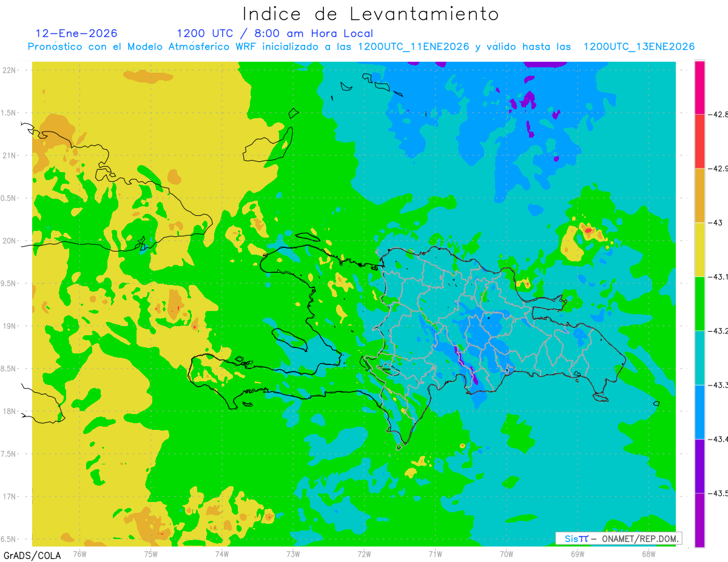Screen dimensions: 728x562
Task: Click the "-43.4" color scale value
Action: coord(718,439)
